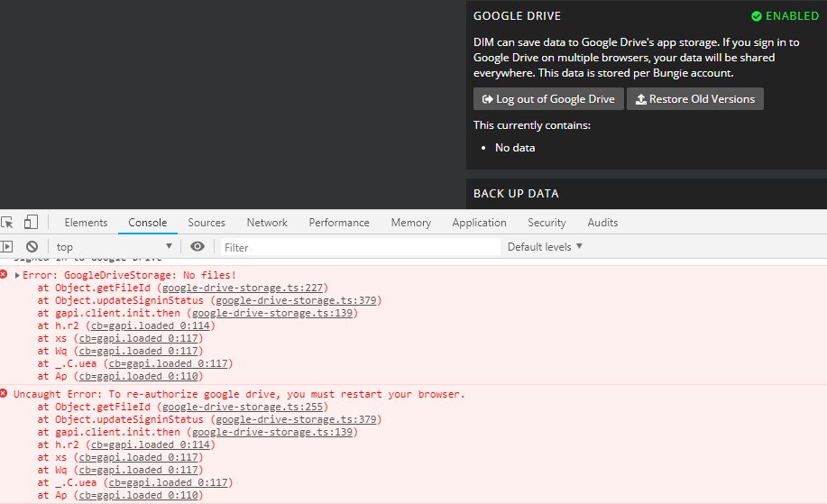The width and height of the screenshot is (827, 504).
Task: Open Ap gapi.loaded_0:110 link in Uncaught Error
Action: [138, 496]
